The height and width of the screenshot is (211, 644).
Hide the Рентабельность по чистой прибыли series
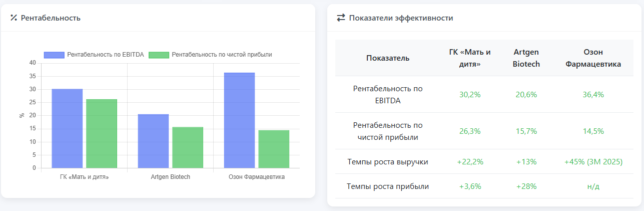click(x=222, y=55)
